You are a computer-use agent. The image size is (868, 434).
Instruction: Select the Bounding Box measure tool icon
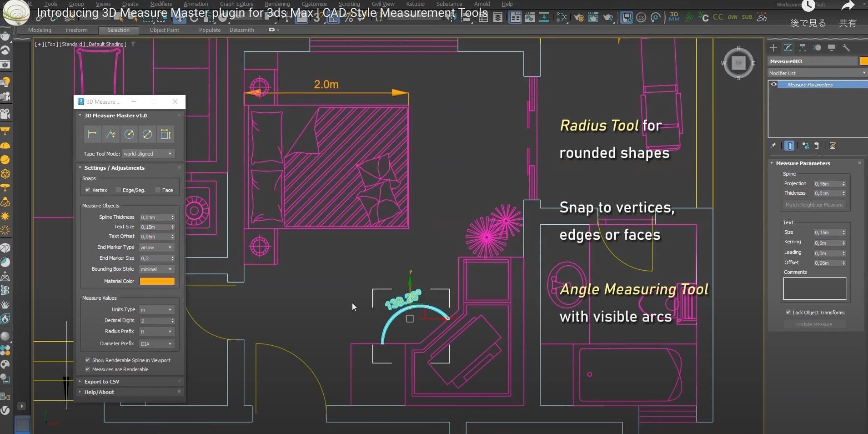(166, 134)
